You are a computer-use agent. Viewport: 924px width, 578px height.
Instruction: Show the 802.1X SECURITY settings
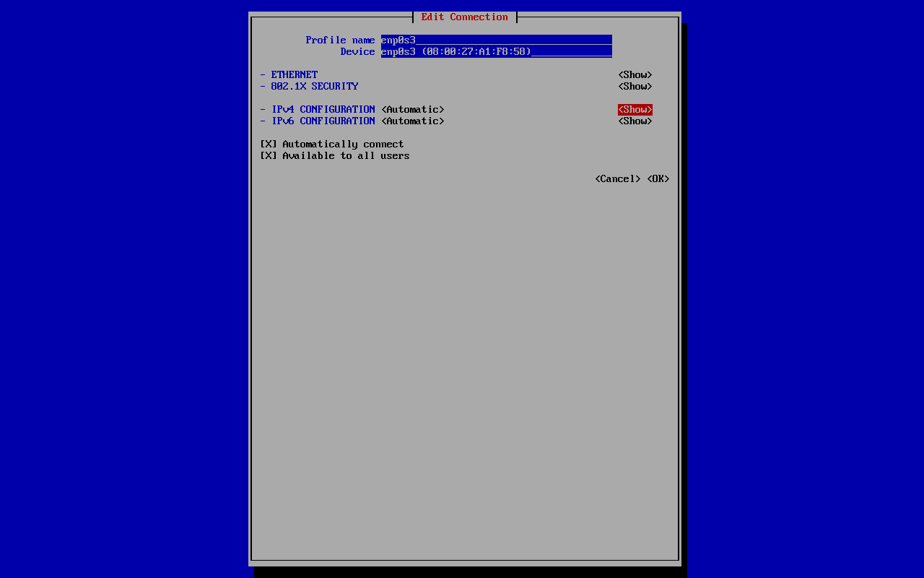click(x=635, y=87)
